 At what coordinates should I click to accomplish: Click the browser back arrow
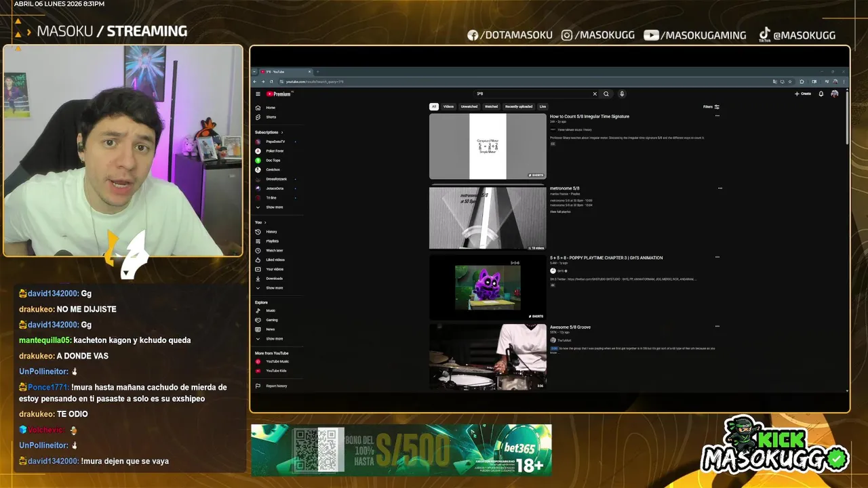(x=256, y=81)
